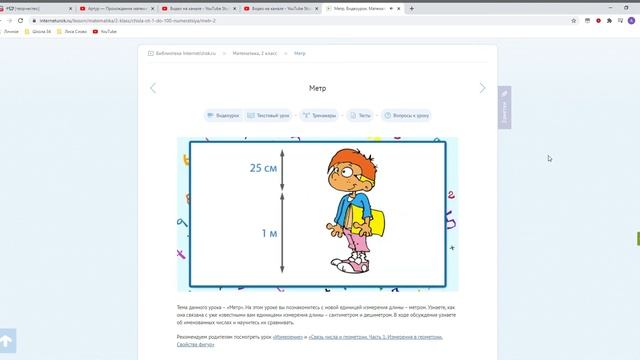Screen dimensions: 640x360
Task: Switch to the fourth tab, a YouTube Studio video
Action: (x=281, y=9)
